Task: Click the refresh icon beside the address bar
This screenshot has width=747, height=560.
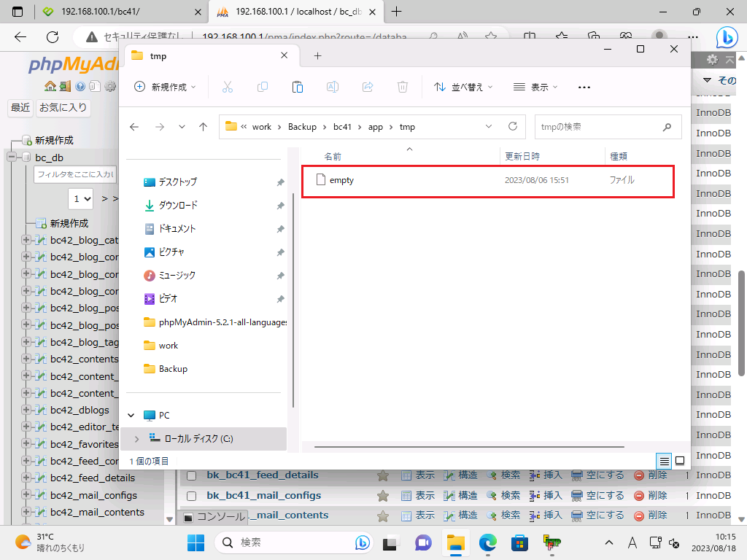Action: [x=513, y=127]
